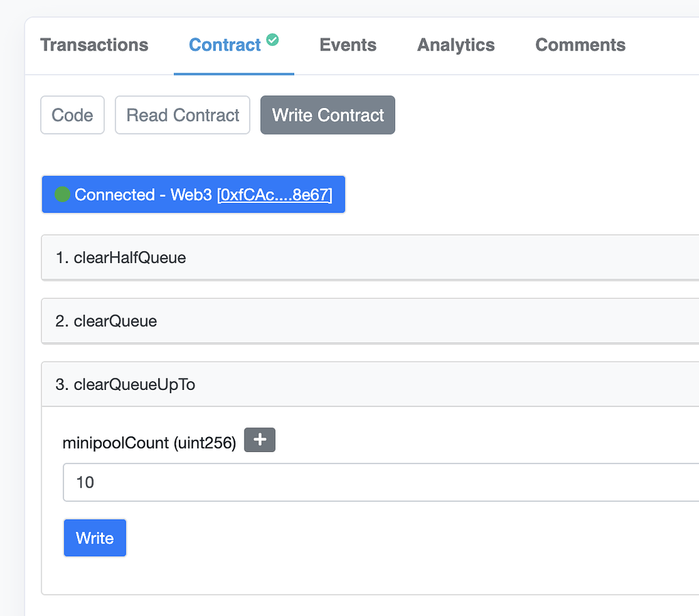Open the Events tab
The width and height of the screenshot is (699, 616).
(x=347, y=45)
